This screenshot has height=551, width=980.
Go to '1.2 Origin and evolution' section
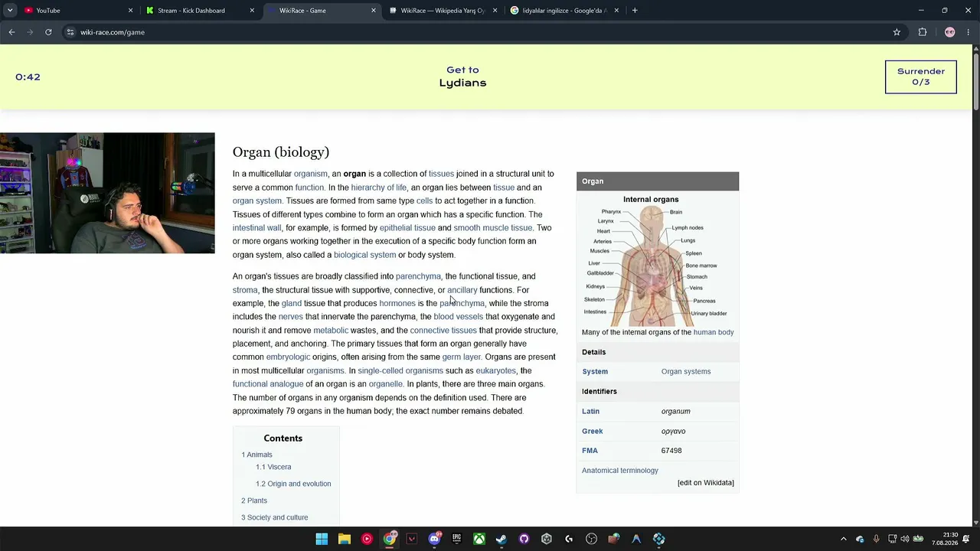point(293,484)
